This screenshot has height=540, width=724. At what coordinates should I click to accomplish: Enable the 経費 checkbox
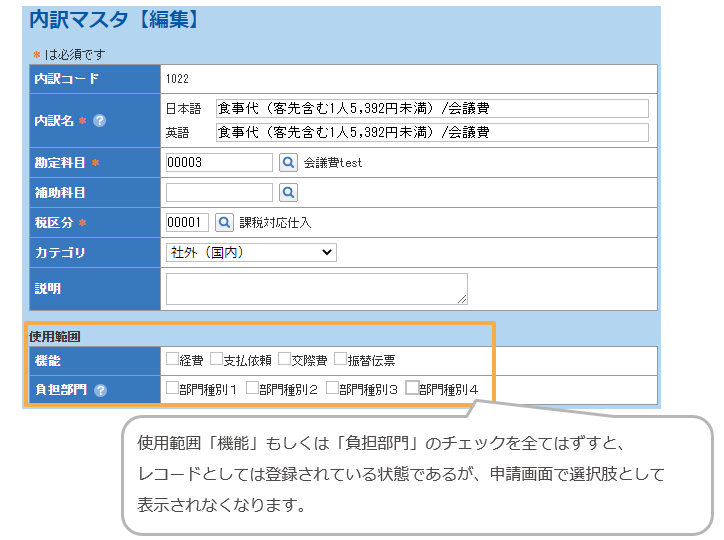[173, 359]
